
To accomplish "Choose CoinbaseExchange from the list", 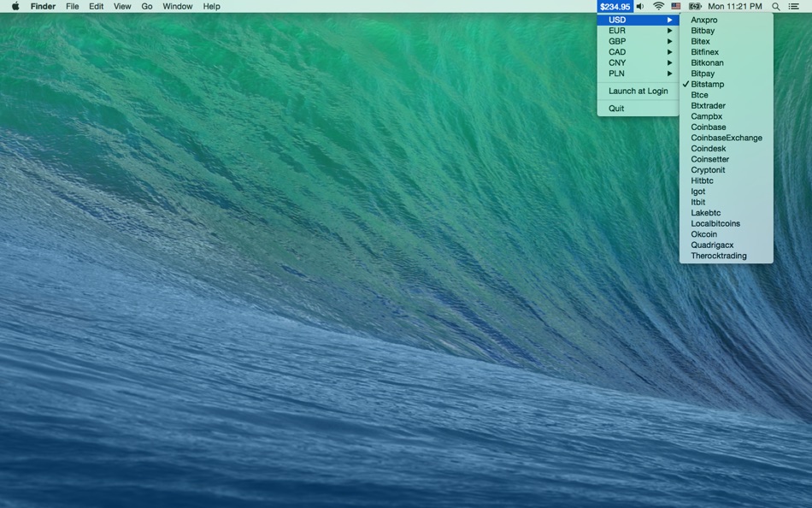I will point(726,138).
